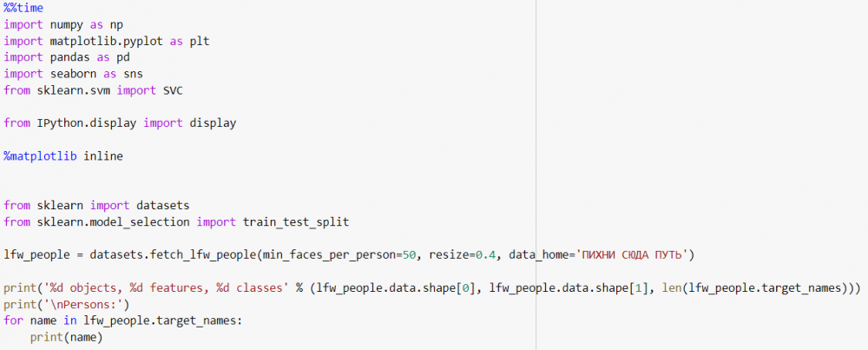Image resolution: width=868 pixels, height=350 pixels.
Task: Click the IPython.display import line
Action: pos(120,123)
